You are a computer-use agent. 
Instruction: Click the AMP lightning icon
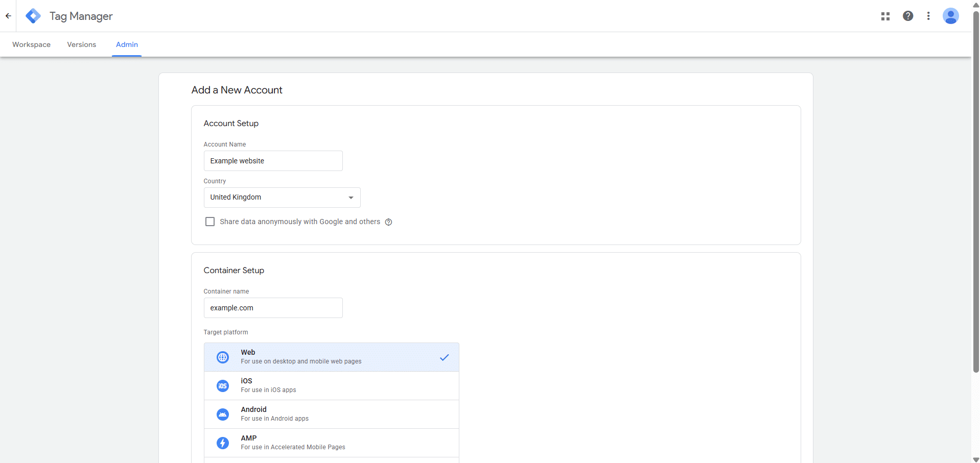[222, 443]
